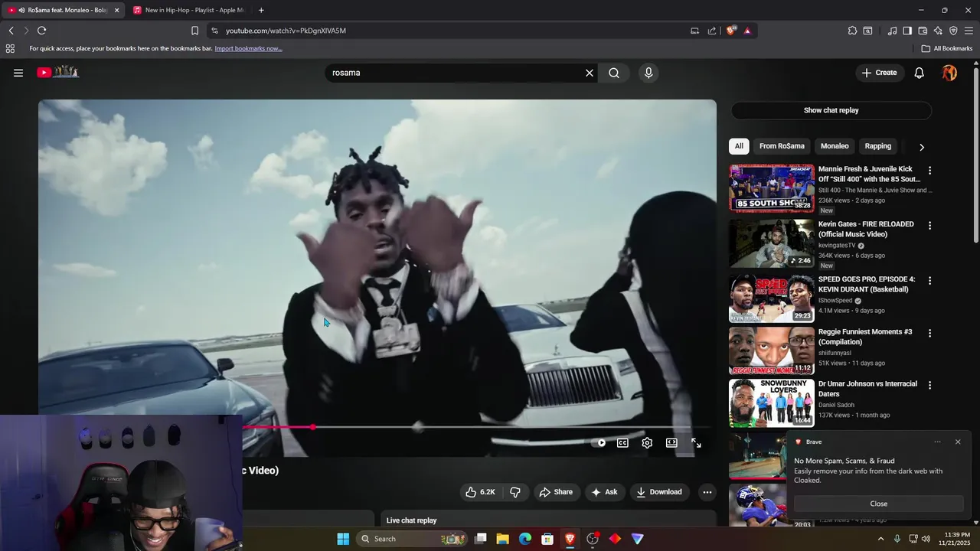Open the video player settings gear
This screenshot has height=551, width=980.
click(x=647, y=442)
